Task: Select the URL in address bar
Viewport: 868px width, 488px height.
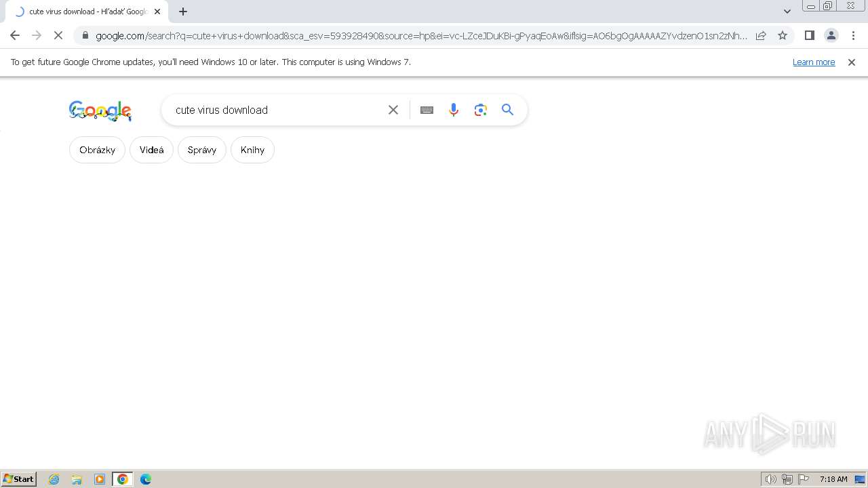Action: [420, 35]
